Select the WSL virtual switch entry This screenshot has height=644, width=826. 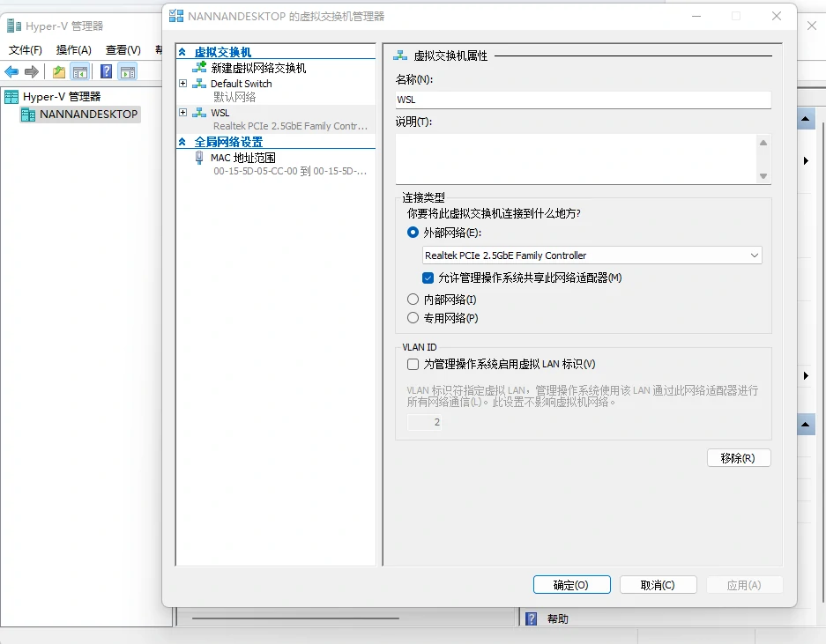(277, 119)
